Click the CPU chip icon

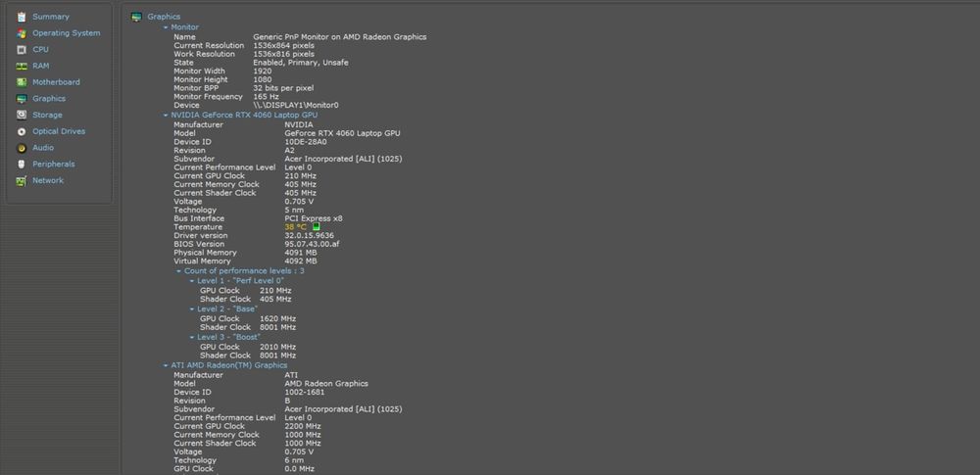[x=22, y=49]
